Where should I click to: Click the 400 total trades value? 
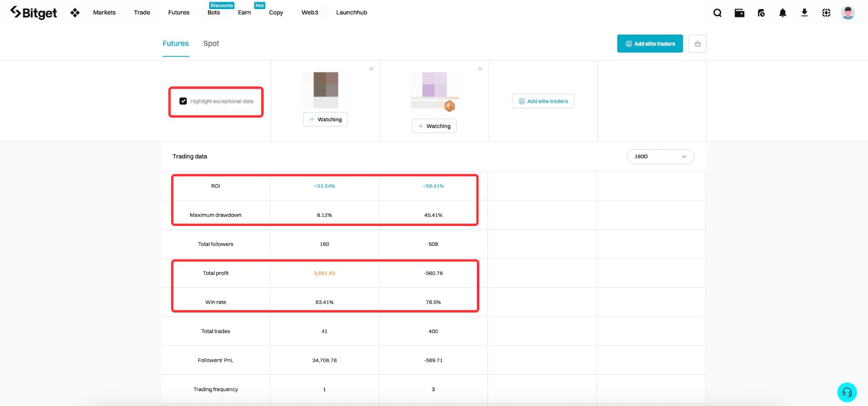[x=433, y=331]
